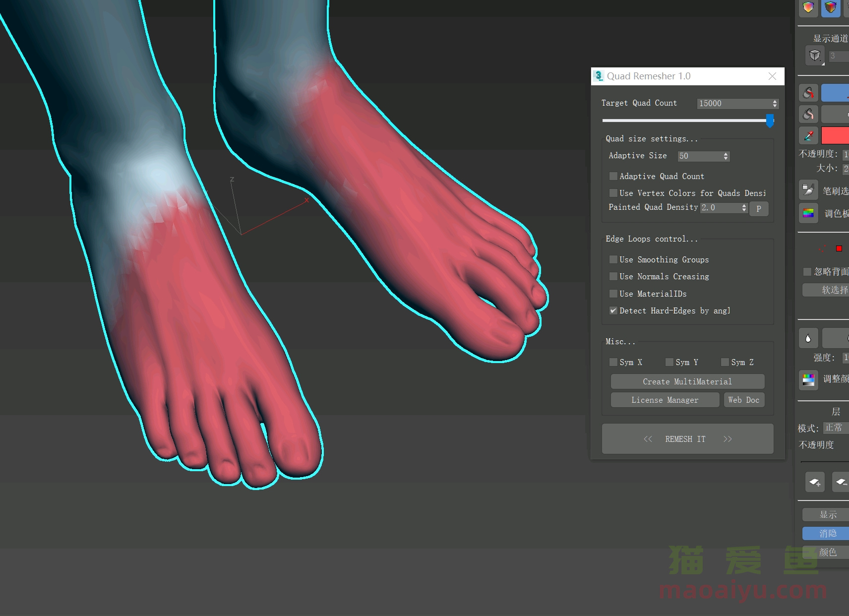The image size is (849, 616).
Task: Open the adjust color (调整颜色) icon
Action: (x=808, y=379)
